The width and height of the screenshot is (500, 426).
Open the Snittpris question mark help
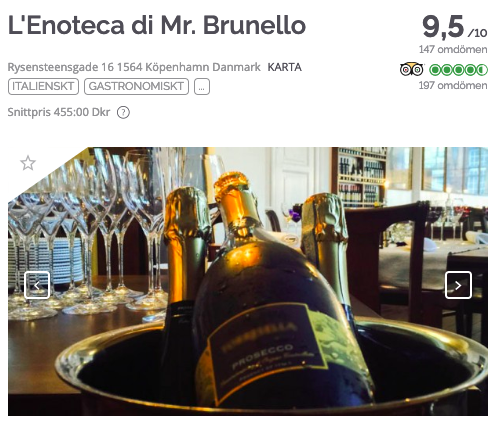tap(123, 113)
